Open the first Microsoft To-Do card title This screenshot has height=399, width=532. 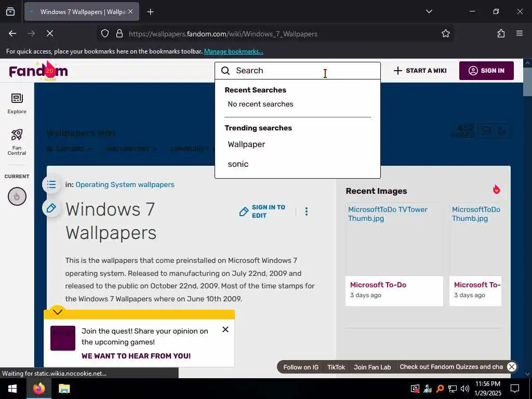pyautogui.click(x=378, y=285)
